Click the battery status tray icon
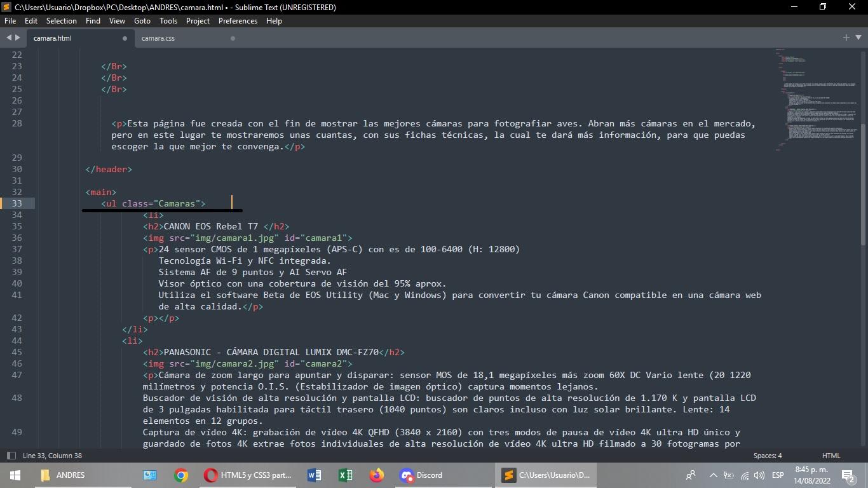 729,475
